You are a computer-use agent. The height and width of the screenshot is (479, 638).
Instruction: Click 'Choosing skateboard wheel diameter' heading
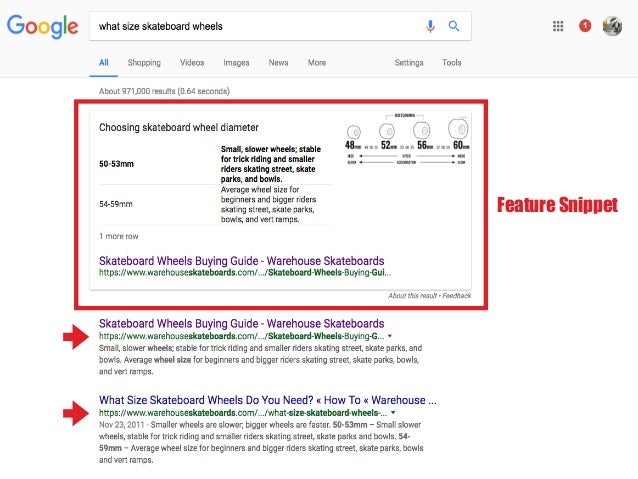tap(179, 127)
